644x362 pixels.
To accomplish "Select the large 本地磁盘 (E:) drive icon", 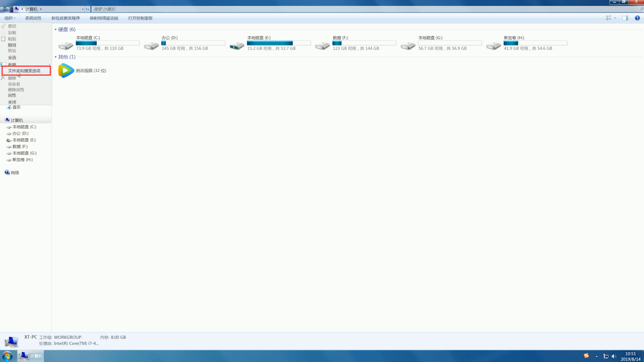I will [x=237, y=45].
